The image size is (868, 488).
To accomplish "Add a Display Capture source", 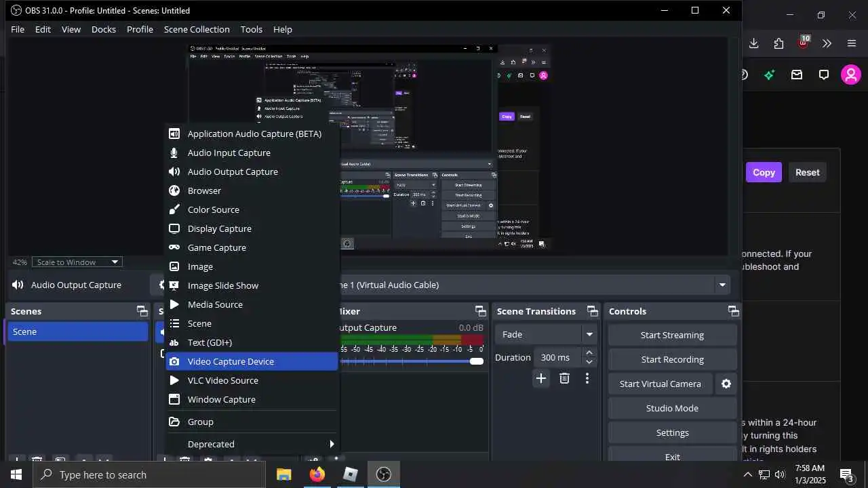I will [252, 228].
